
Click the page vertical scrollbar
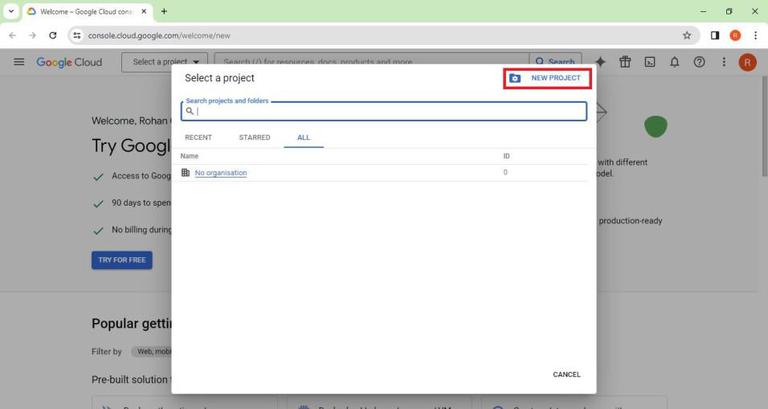pyautogui.click(x=764, y=126)
